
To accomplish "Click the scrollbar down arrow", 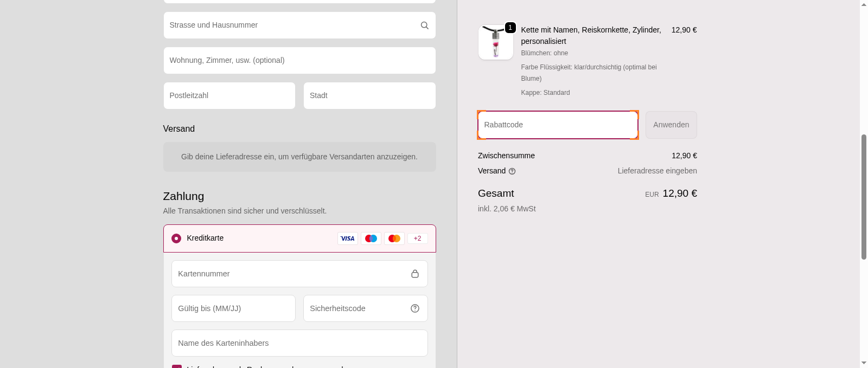I will 864,363.
